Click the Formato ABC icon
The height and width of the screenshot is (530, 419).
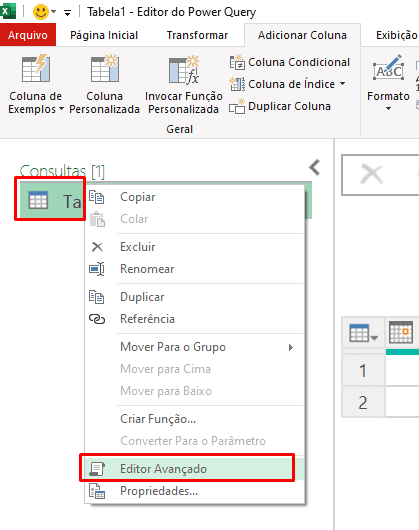click(389, 68)
